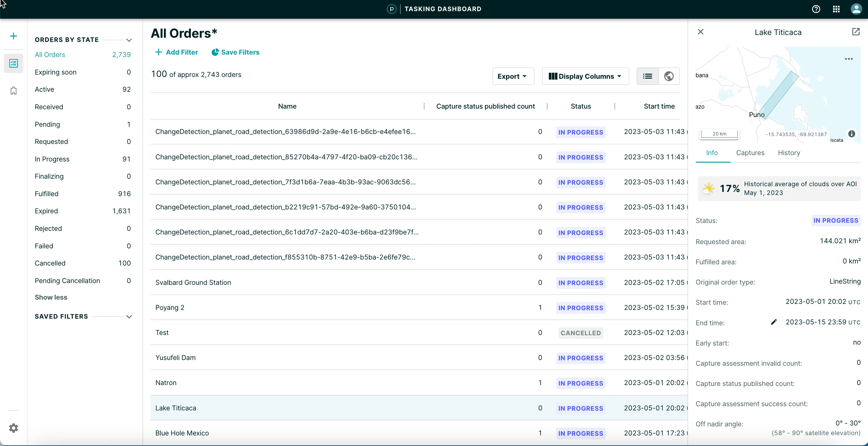Filter by Expiring soon orders
Viewport: 868px width, 446px height.
pyautogui.click(x=83, y=72)
